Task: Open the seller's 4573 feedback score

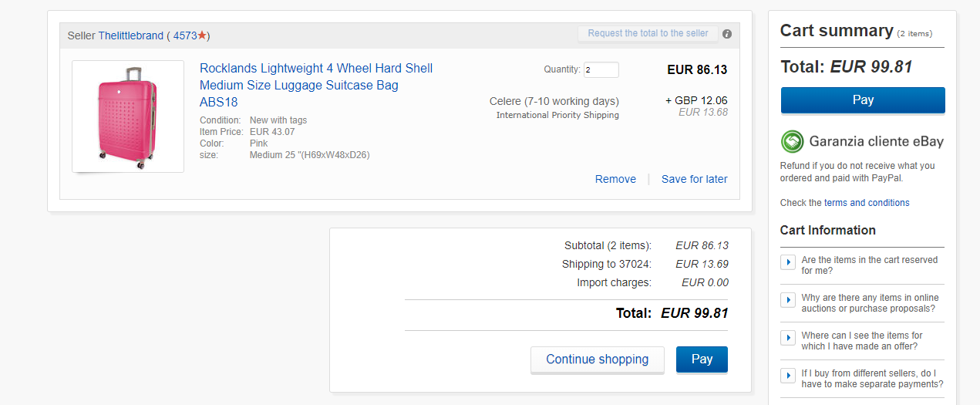Action: [185, 35]
